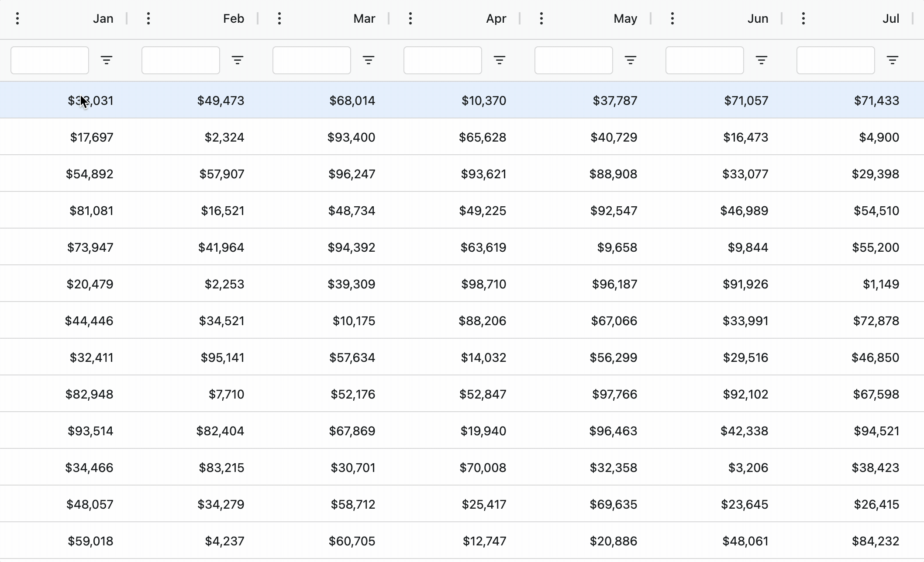Open the filter icon for Jun column
Image resolution: width=924 pixels, height=562 pixels.
(x=761, y=60)
